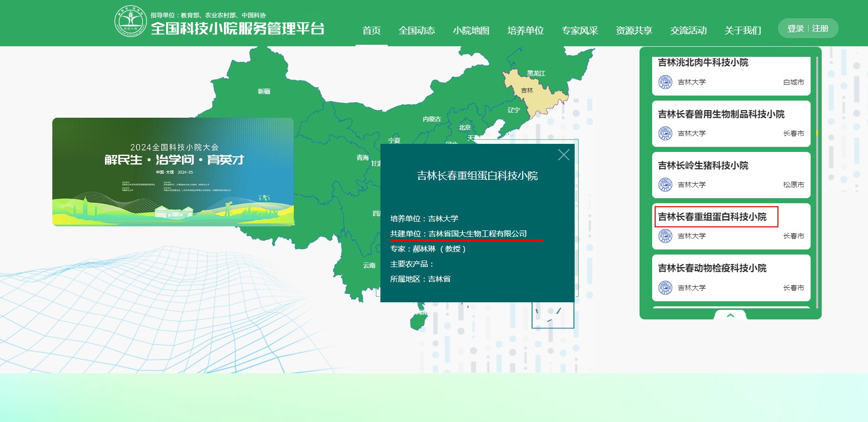Open the 交流活动 menu
868x422 pixels.
point(688,31)
